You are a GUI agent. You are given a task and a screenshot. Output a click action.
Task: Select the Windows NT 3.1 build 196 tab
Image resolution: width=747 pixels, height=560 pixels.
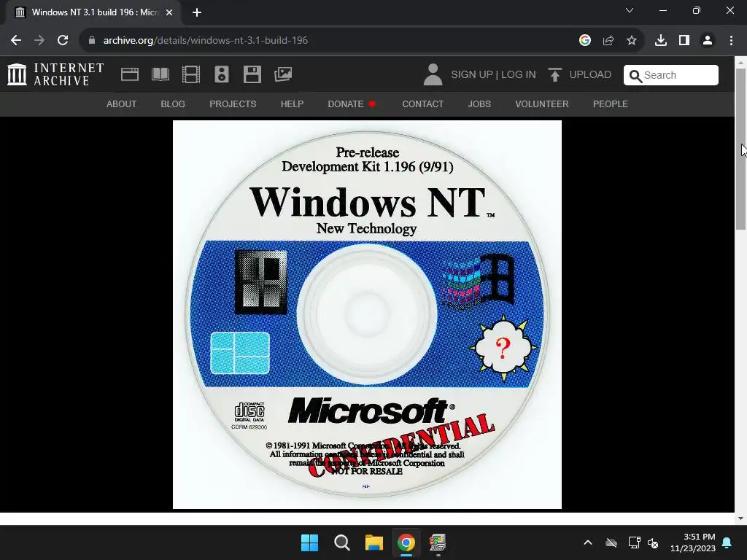93,12
